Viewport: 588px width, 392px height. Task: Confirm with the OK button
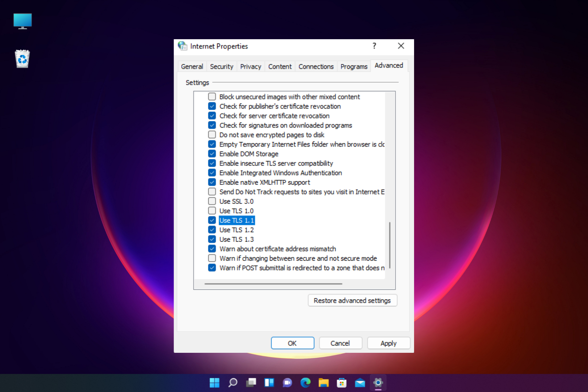(292, 343)
